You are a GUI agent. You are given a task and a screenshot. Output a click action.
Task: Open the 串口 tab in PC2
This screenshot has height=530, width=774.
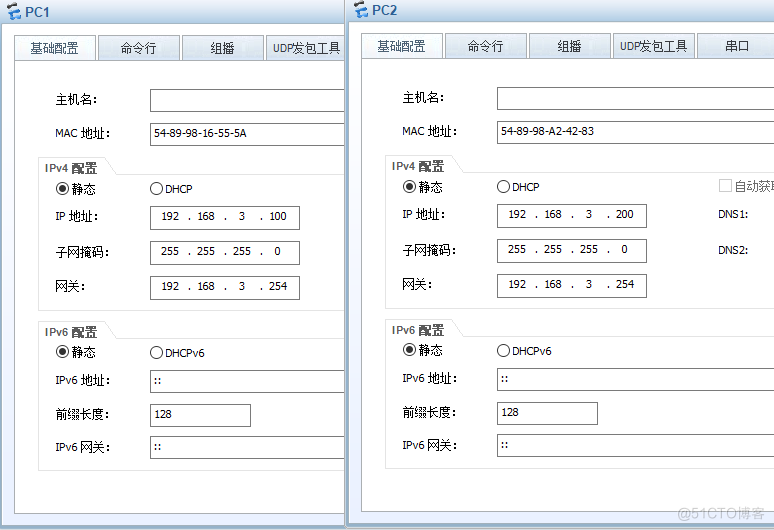click(735, 46)
